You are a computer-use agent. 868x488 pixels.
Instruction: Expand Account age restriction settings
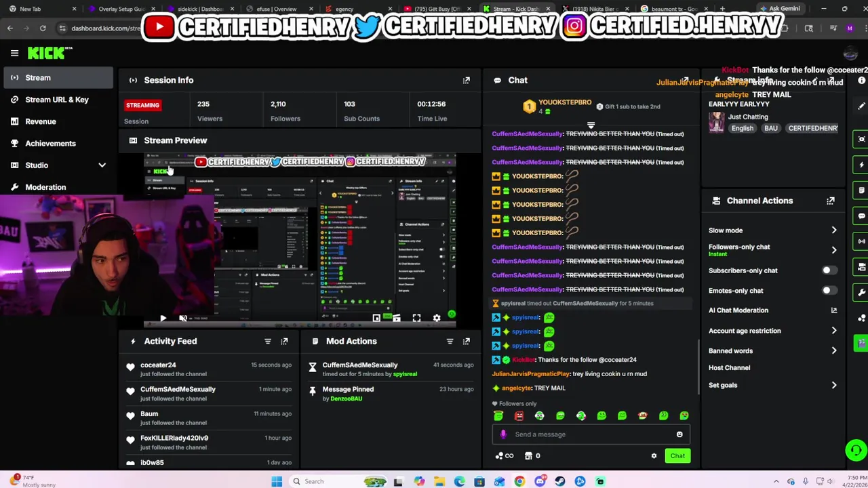click(x=833, y=331)
